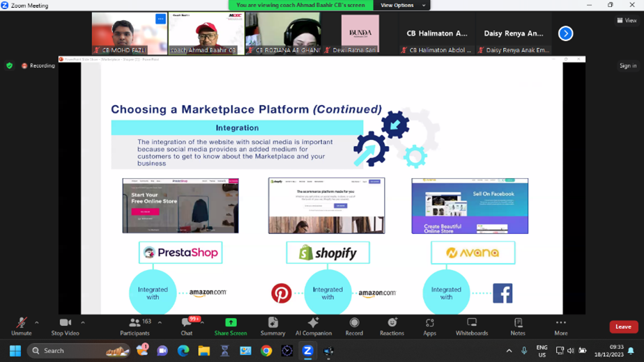
Task: Click the ENG US language indicator
Action: [542, 351]
